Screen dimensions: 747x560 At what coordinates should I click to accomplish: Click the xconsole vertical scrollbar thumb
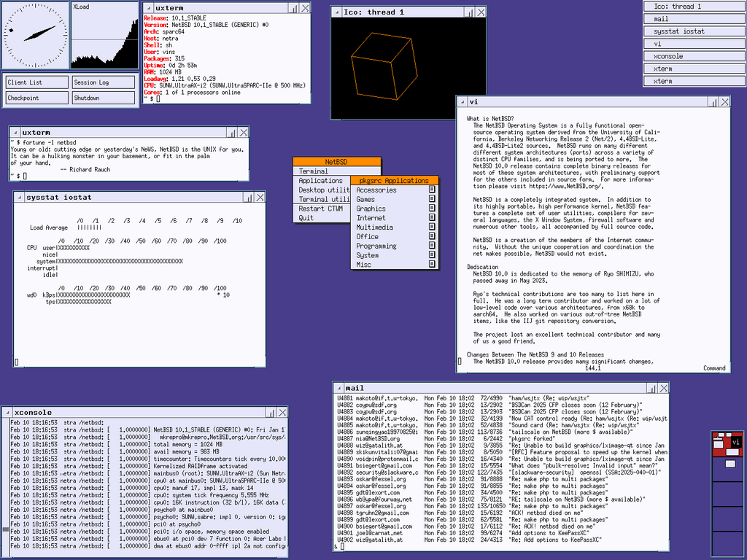pos(6,529)
